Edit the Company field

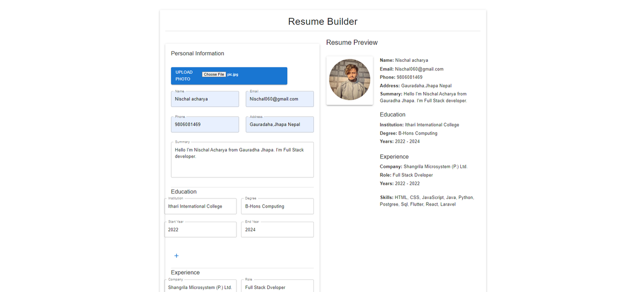coord(200,286)
